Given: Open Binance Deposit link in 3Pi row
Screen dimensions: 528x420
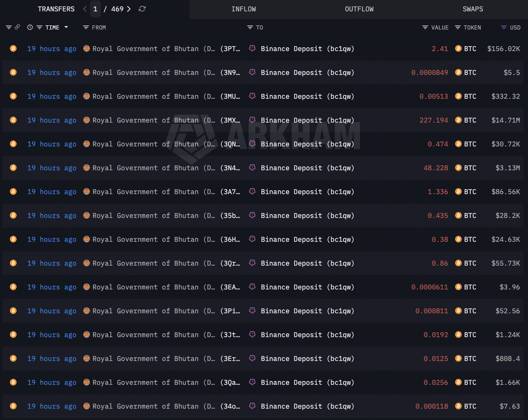Looking at the screenshot, I should [x=307, y=311].
